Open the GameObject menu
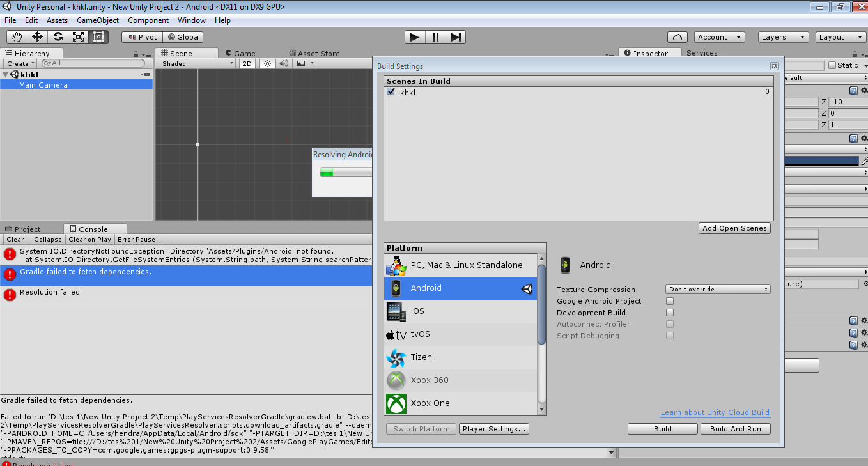Screen dimensions: 868x466 tap(98, 20)
